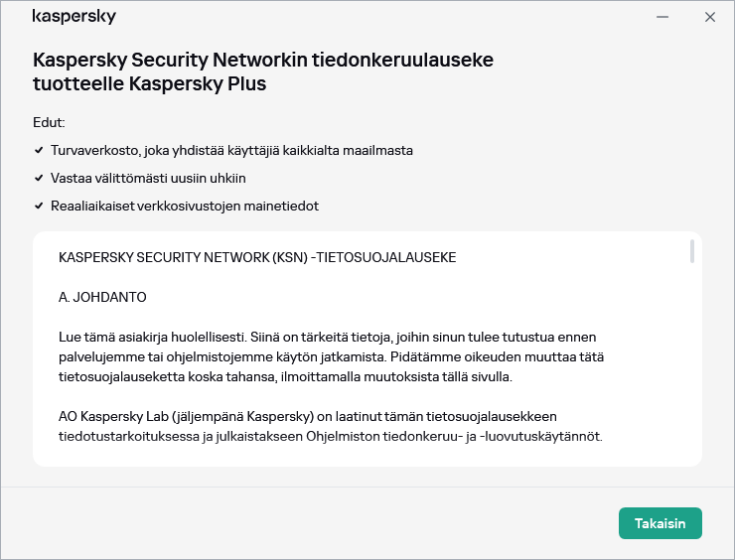
Task: Click the 'Edut:' label
Action: click(x=49, y=122)
